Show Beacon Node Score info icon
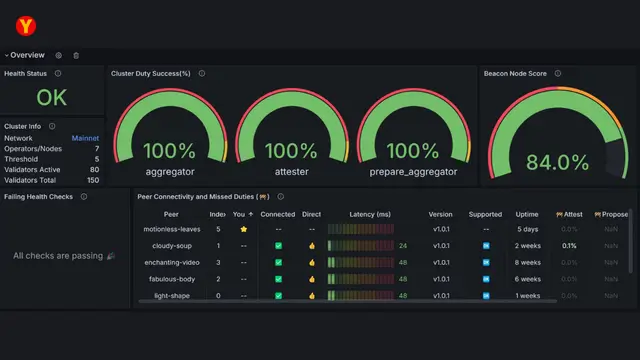The width and height of the screenshot is (640, 360). [558, 73]
